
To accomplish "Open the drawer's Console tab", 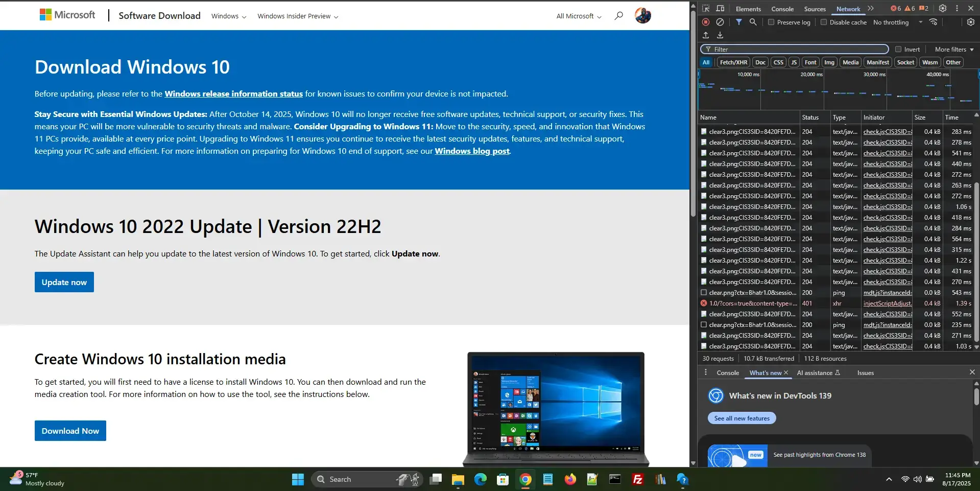I will 728,372.
